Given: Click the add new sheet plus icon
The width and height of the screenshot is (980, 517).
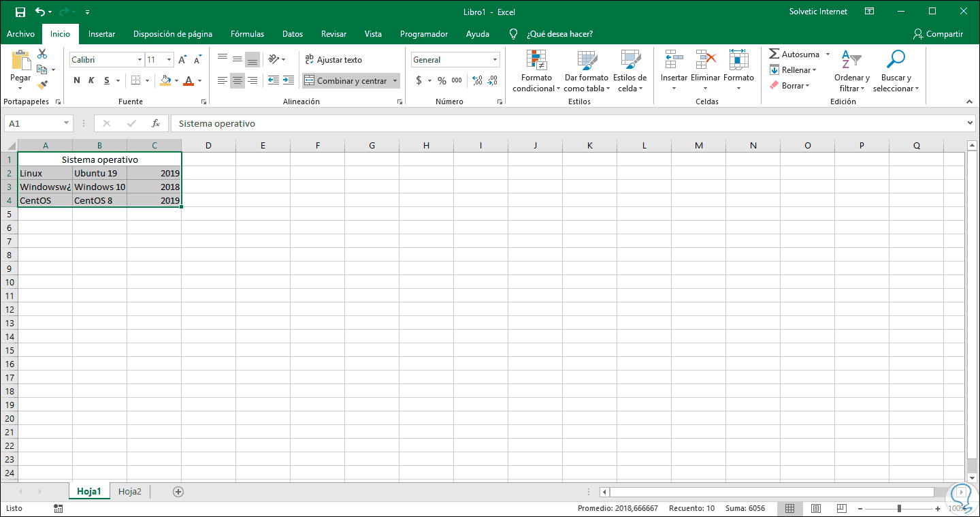Looking at the screenshot, I should pyautogui.click(x=178, y=491).
